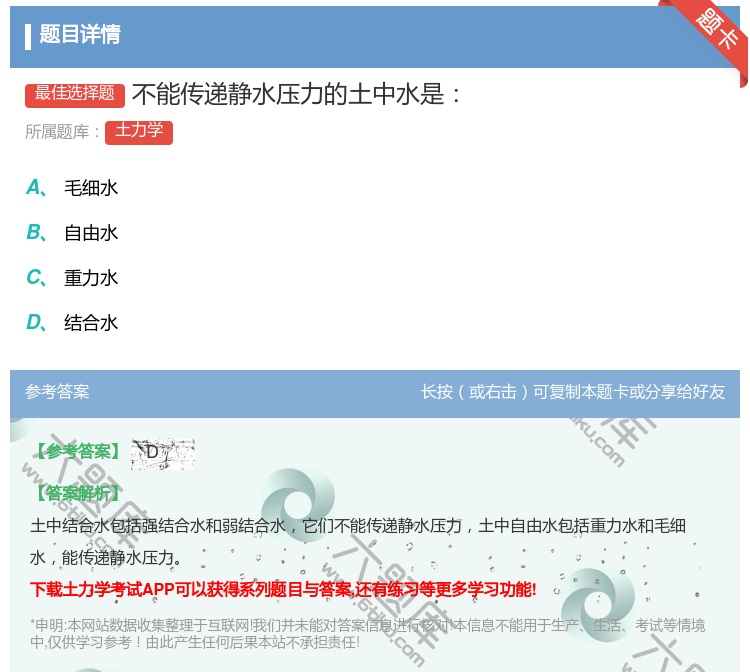This screenshot has width=750, height=672.
Task: Click the 参考答案 section heading
Action: [x=57, y=392]
